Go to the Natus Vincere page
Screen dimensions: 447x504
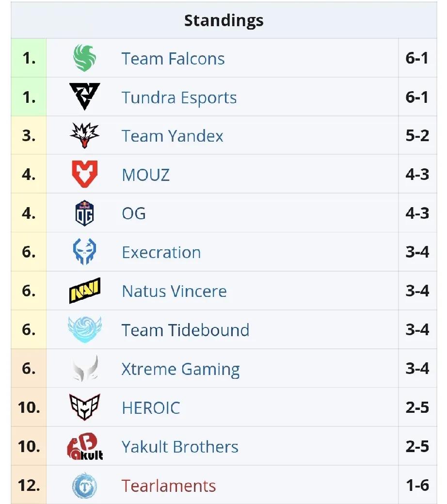[174, 292]
